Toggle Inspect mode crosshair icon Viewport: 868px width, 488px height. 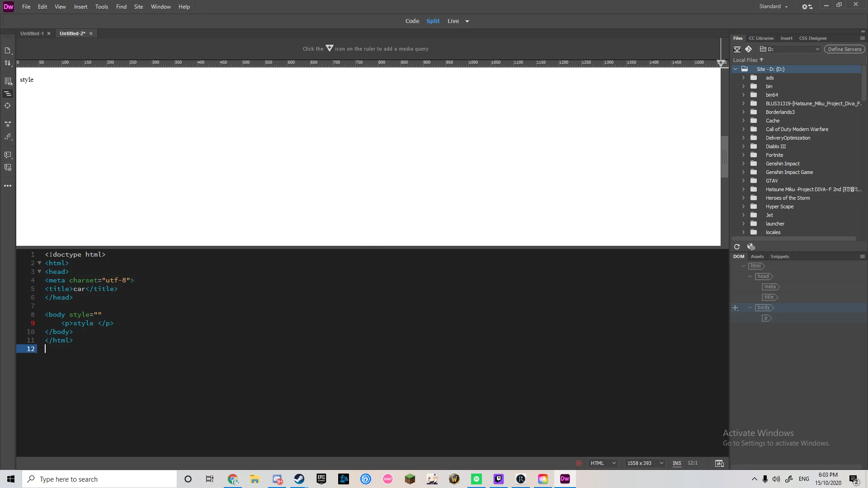pyautogui.click(x=8, y=106)
